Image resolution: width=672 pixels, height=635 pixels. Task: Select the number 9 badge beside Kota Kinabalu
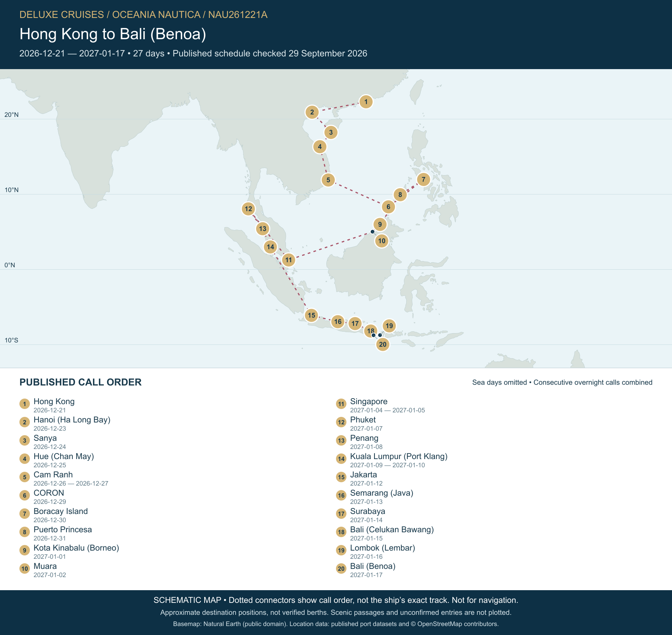point(25,550)
